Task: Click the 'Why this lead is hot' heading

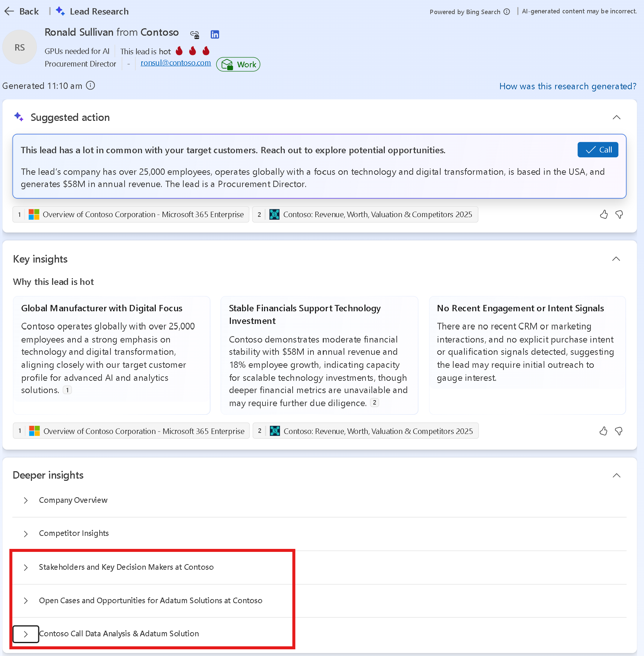Action: tap(54, 282)
